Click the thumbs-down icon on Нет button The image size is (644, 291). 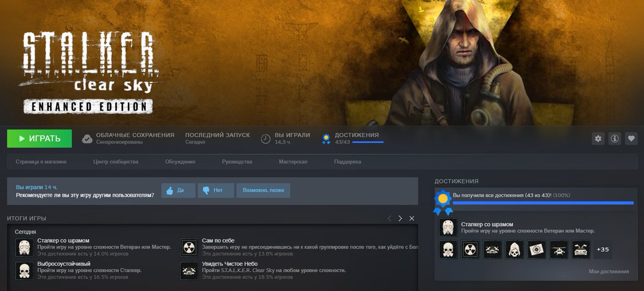[x=206, y=191]
